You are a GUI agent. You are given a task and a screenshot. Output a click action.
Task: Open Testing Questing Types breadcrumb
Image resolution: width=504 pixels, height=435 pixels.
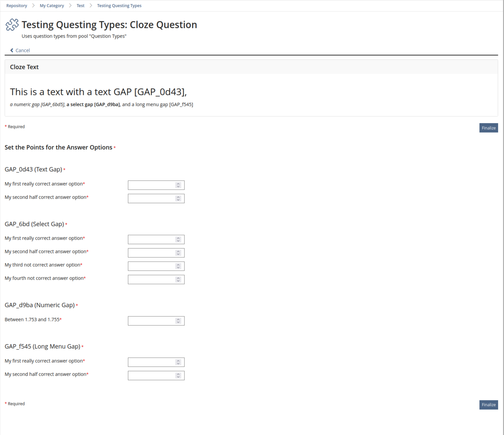point(119,6)
